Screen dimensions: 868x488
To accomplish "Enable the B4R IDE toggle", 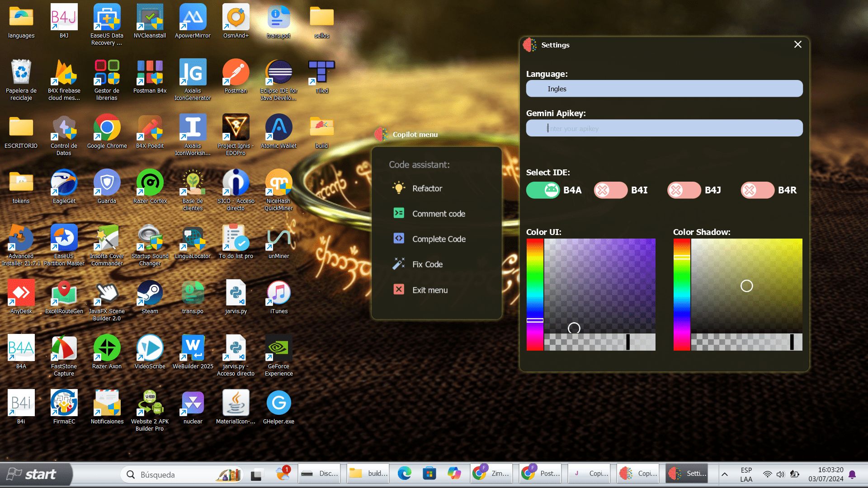I will (x=757, y=190).
